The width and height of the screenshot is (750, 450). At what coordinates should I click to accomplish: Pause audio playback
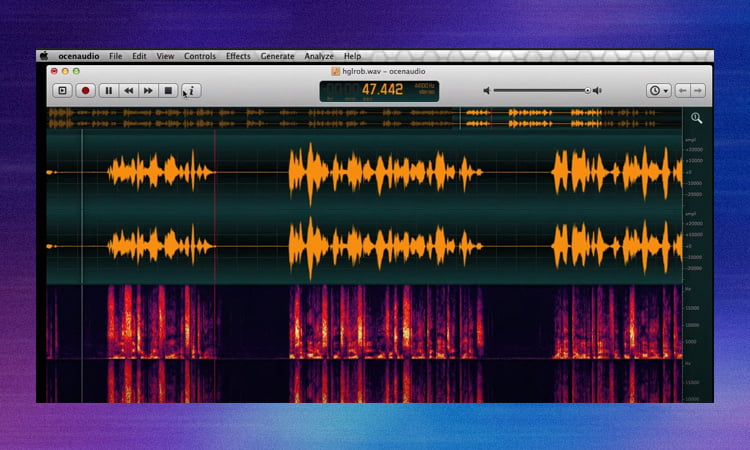pos(109,90)
